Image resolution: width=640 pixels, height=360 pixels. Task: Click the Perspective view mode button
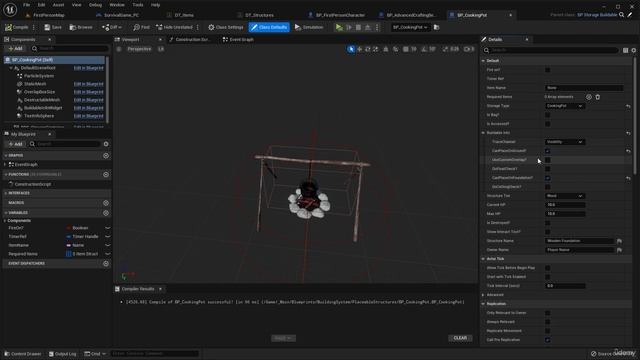pos(139,49)
